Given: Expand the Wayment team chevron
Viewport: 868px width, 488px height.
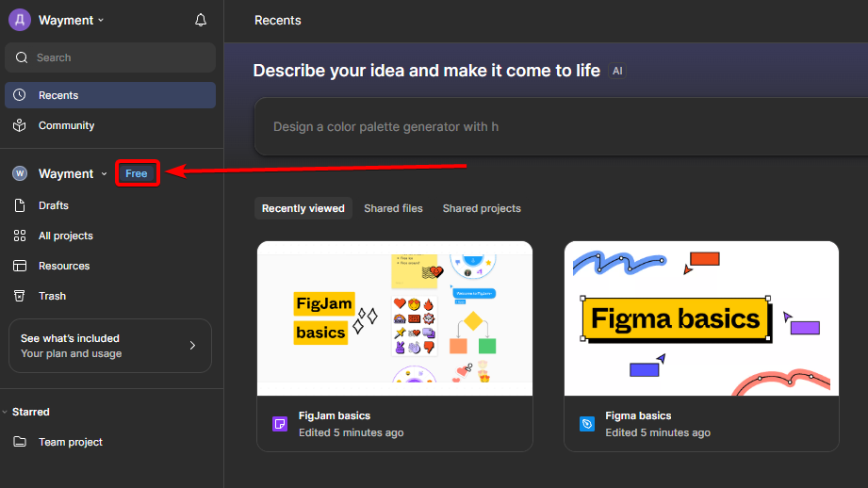Looking at the screenshot, I should click(104, 173).
